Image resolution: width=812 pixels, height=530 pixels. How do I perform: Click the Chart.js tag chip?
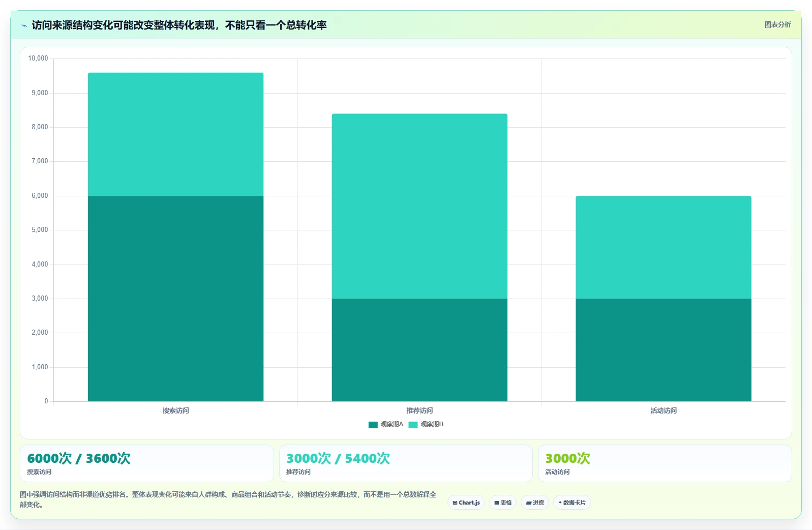(466, 503)
